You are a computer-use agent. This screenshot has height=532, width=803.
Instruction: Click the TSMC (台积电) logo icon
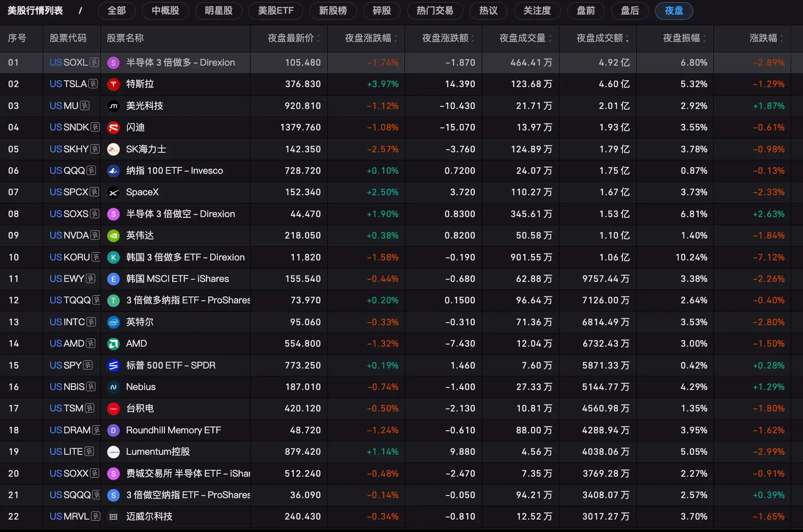pos(113,408)
